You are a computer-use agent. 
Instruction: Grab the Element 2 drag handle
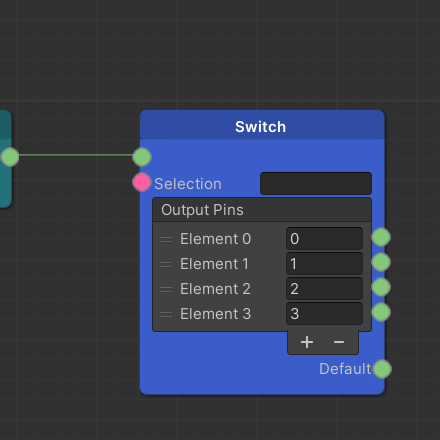(166, 289)
